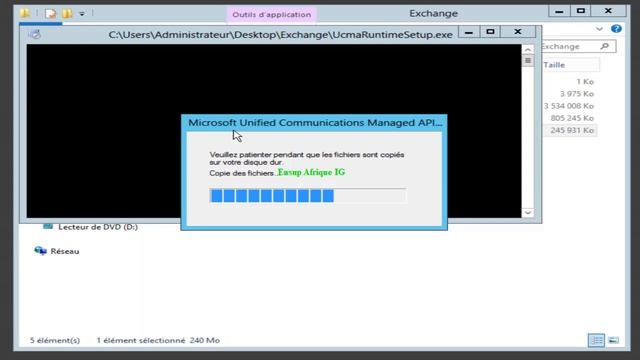The image size is (640, 360).
Task: Select the file sized 3 975 Ko
Action: coord(576,94)
